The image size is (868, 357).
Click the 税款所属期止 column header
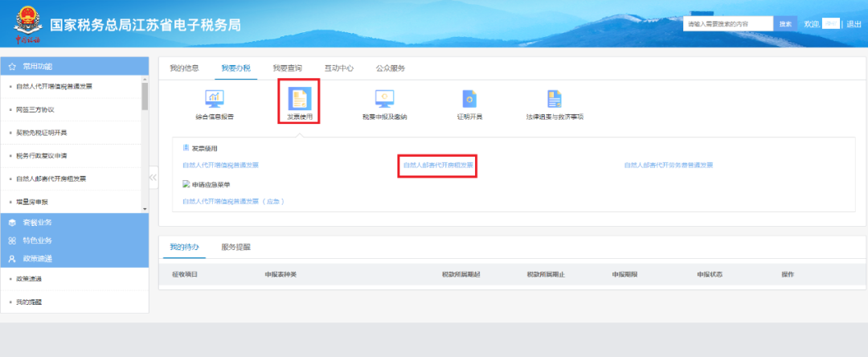pyautogui.click(x=546, y=274)
